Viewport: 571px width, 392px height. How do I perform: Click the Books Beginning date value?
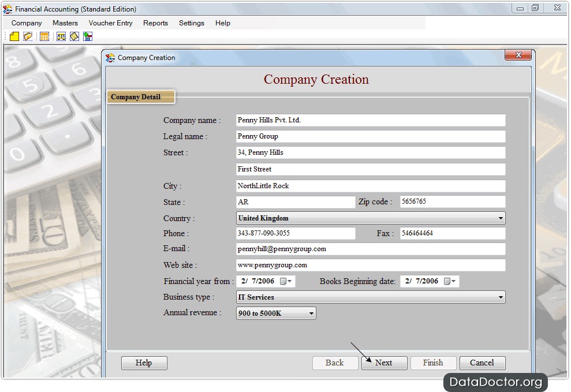421,281
